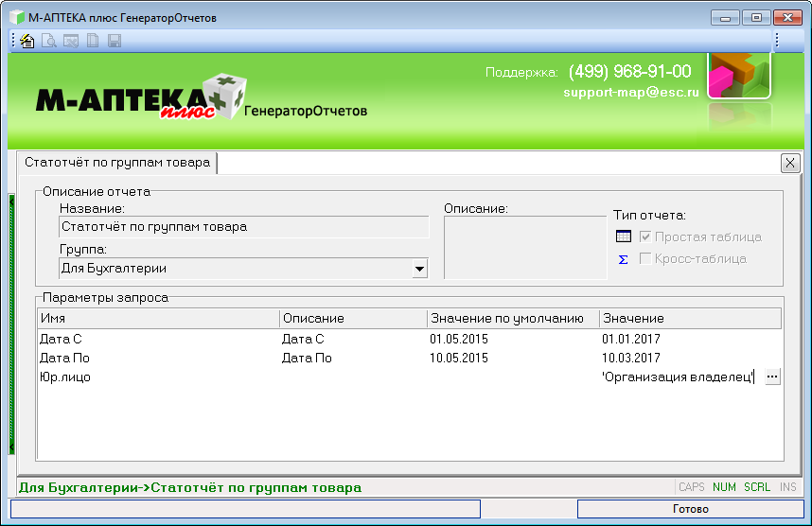Click the CAPS status bar indicator
This screenshot has height=526, width=812.
692,487
